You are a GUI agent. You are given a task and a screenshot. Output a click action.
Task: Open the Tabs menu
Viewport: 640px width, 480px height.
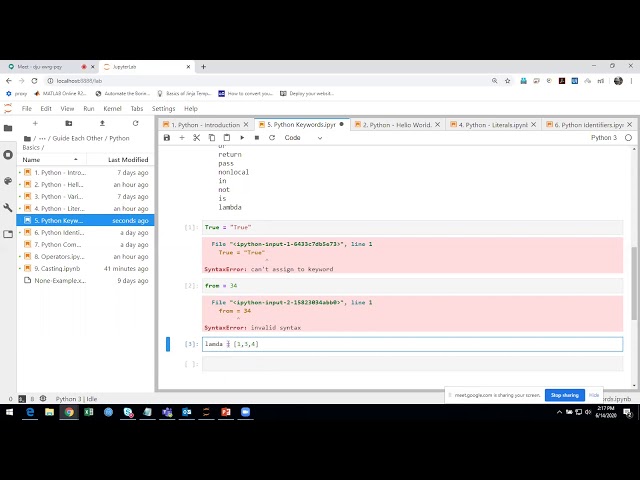coord(137,109)
